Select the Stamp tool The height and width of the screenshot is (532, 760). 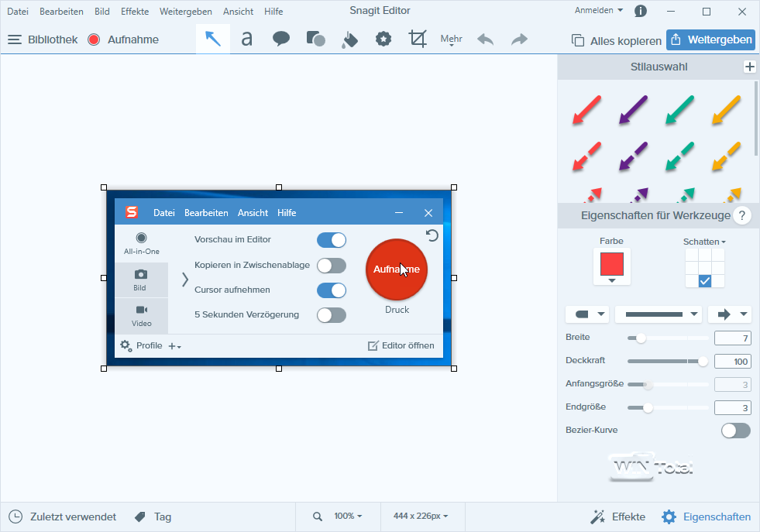coord(383,39)
